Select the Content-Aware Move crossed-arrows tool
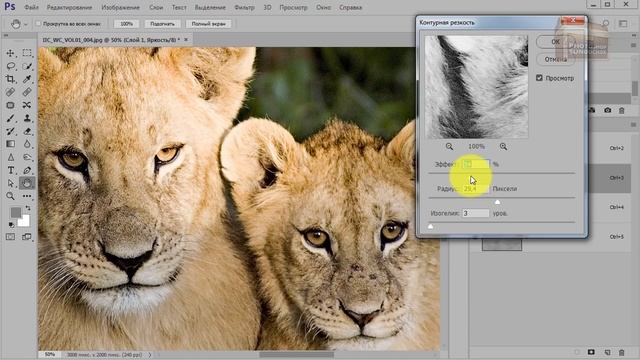This screenshot has width=640, height=360. coord(27,105)
